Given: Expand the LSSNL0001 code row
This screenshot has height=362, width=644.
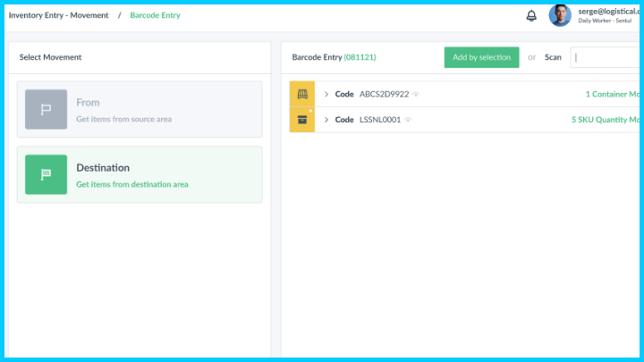Looking at the screenshot, I should click(326, 120).
